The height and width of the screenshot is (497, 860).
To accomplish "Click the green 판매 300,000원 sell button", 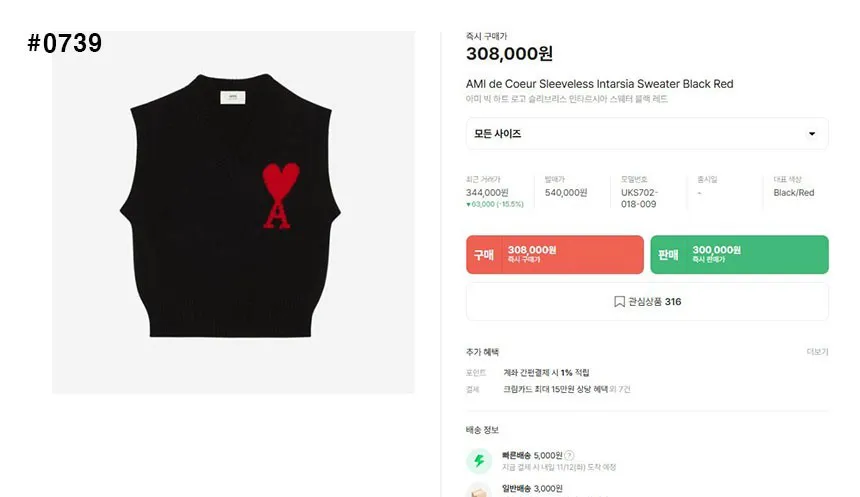I will coord(739,255).
